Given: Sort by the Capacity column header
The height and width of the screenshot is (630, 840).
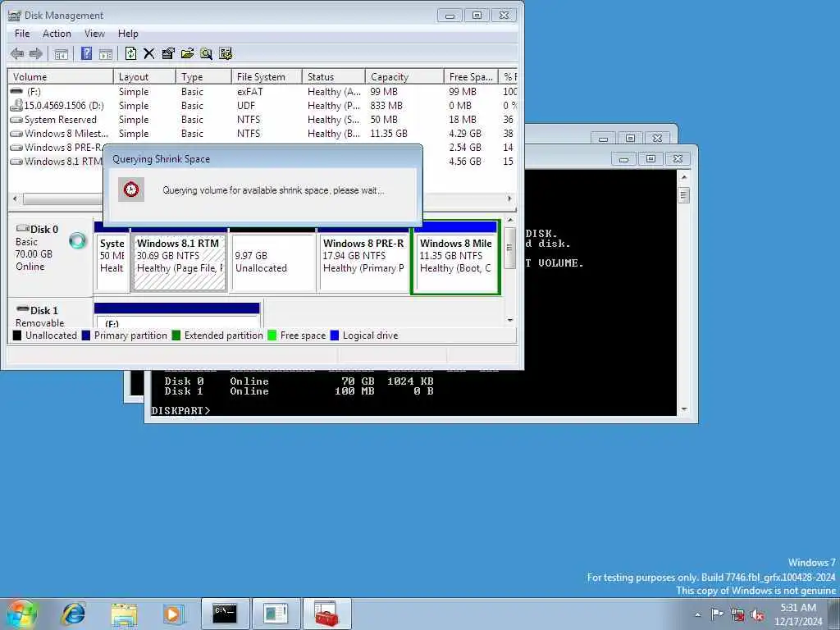Looking at the screenshot, I should click(x=404, y=77).
